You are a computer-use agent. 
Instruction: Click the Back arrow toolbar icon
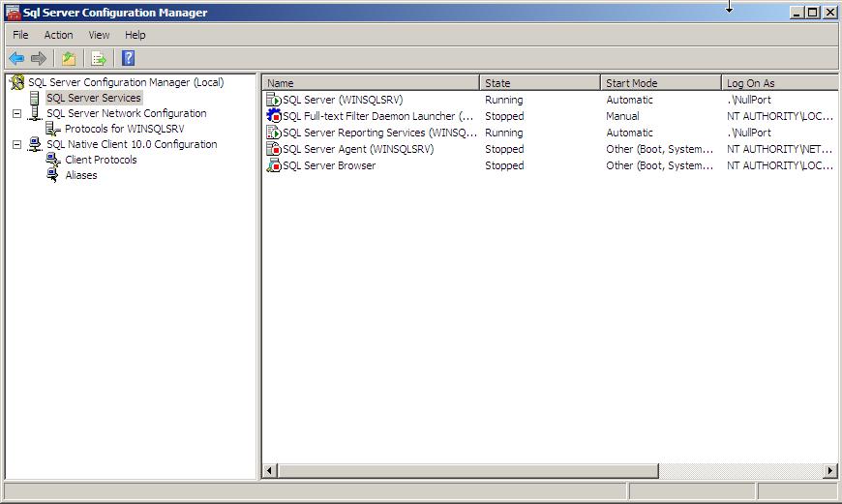point(16,58)
